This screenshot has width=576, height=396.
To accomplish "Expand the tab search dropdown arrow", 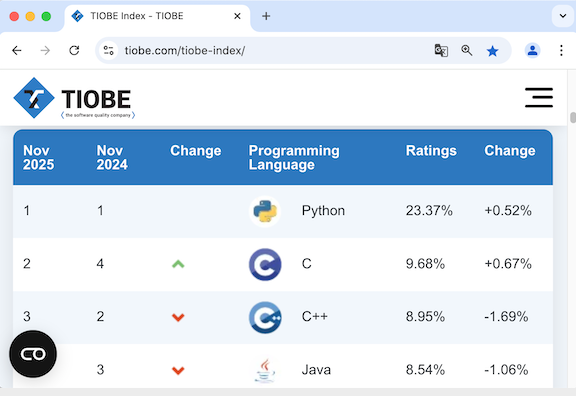I will (x=562, y=16).
